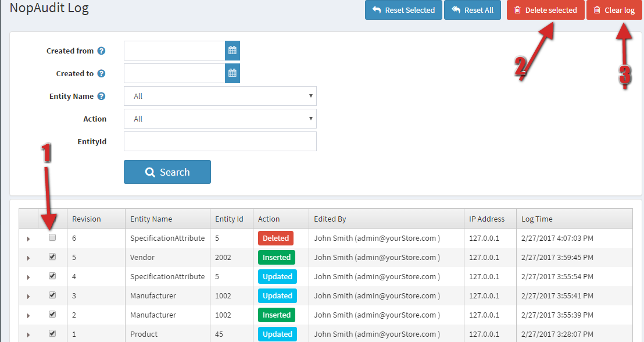Uncheck the checkbox for revision 1 Product
This screenshot has width=644, height=342.
click(x=52, y=333)
